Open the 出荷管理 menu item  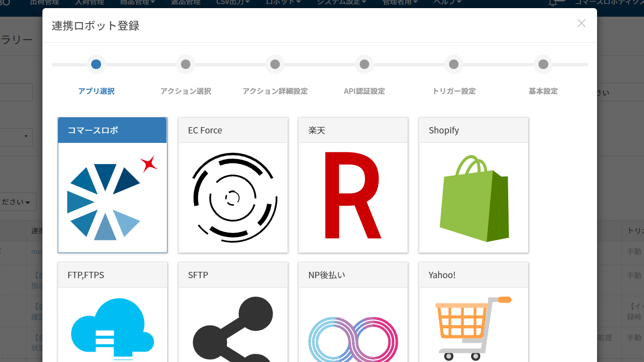tap(44, 2)
